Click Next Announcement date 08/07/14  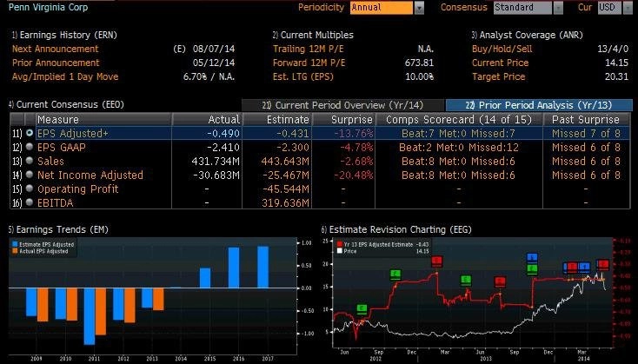click(214, 49)
